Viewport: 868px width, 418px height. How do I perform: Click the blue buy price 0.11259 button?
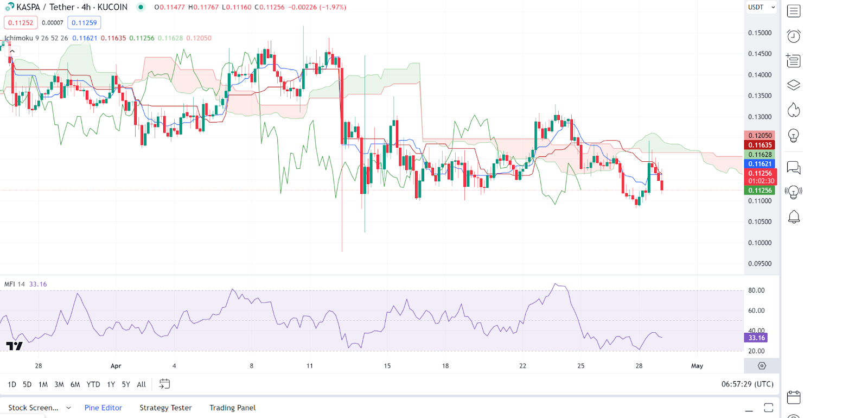tap(84, 23)
